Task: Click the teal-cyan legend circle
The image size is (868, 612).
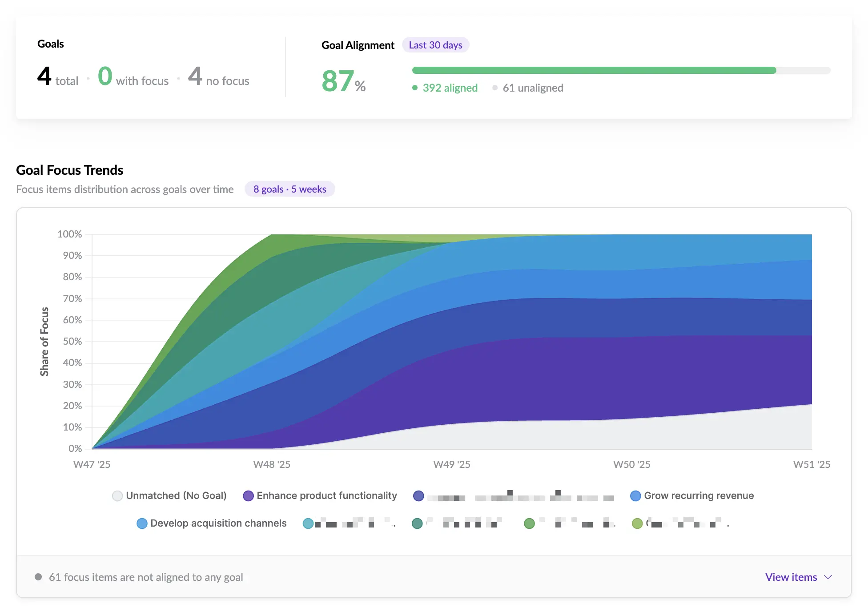Action: tap(308, 523)
